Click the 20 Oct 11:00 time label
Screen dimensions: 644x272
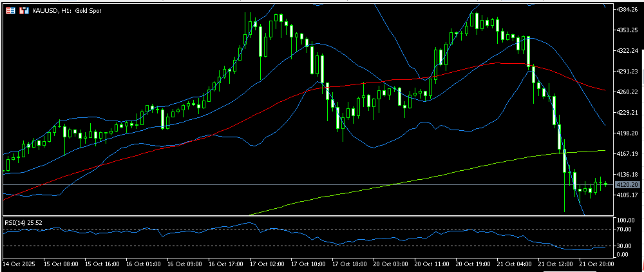click(x=431, y=263)
